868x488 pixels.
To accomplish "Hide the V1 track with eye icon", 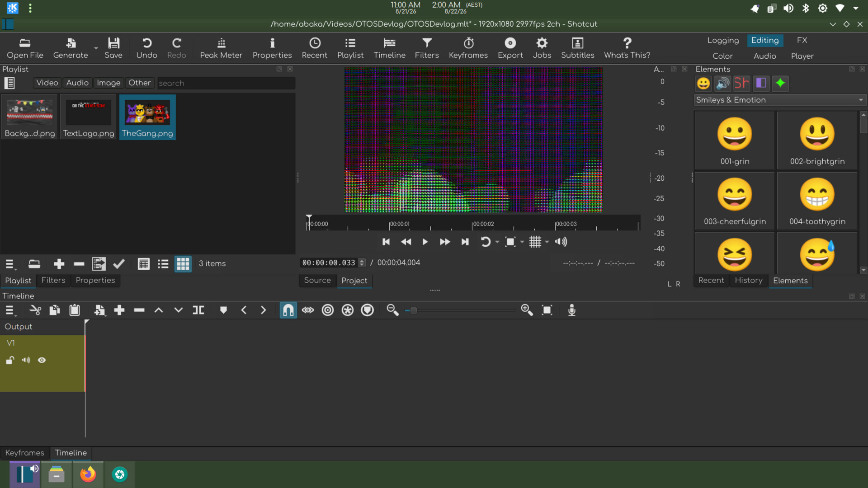I will pos(42,360).
